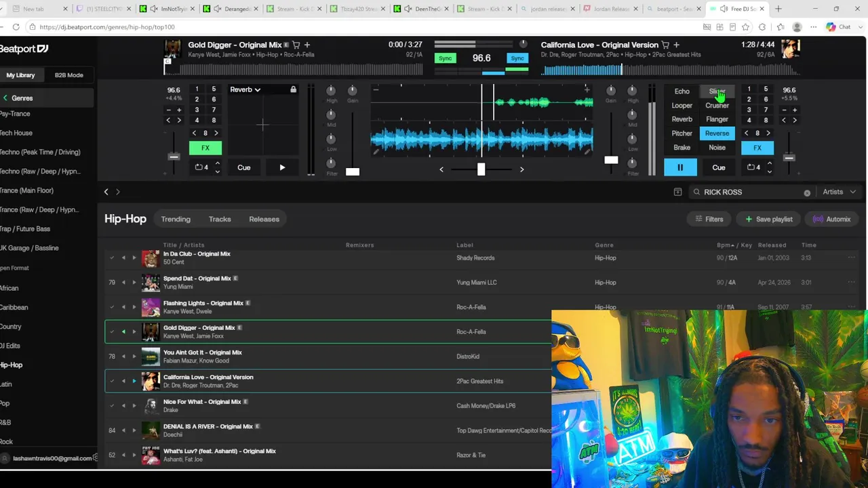Open the Releases tab in Hip-Hop

tap(264, 219)
